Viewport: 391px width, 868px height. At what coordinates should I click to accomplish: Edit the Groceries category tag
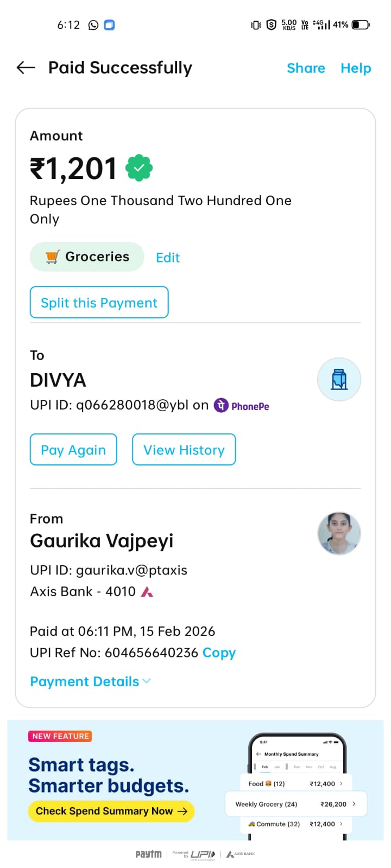point(167,258)
